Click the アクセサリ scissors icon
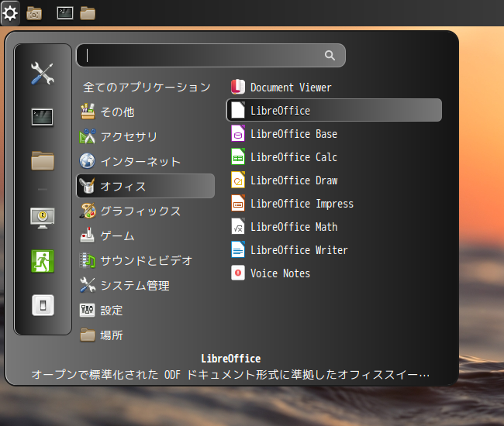The height and width of the screenshot is (426, 504). [x=88, y=136]
